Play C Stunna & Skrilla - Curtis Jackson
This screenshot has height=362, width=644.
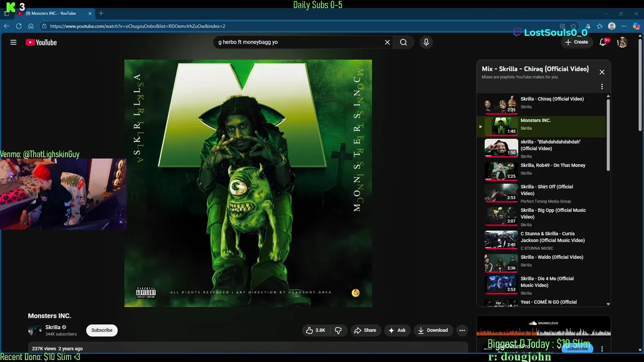(x=541, y=240)
